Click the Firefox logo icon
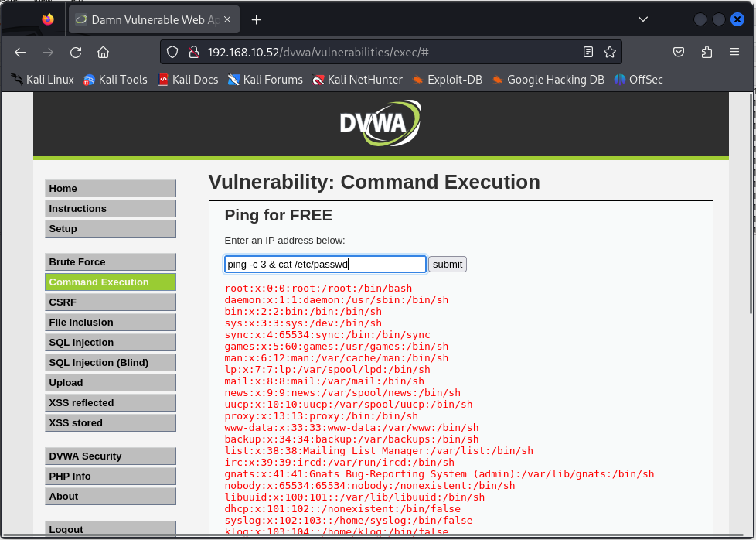756x540 pixels. [48, 19]
